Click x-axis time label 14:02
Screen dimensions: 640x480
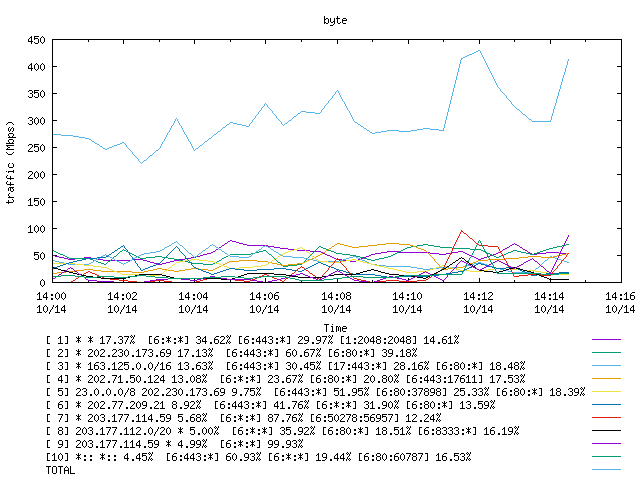(122, 296)
